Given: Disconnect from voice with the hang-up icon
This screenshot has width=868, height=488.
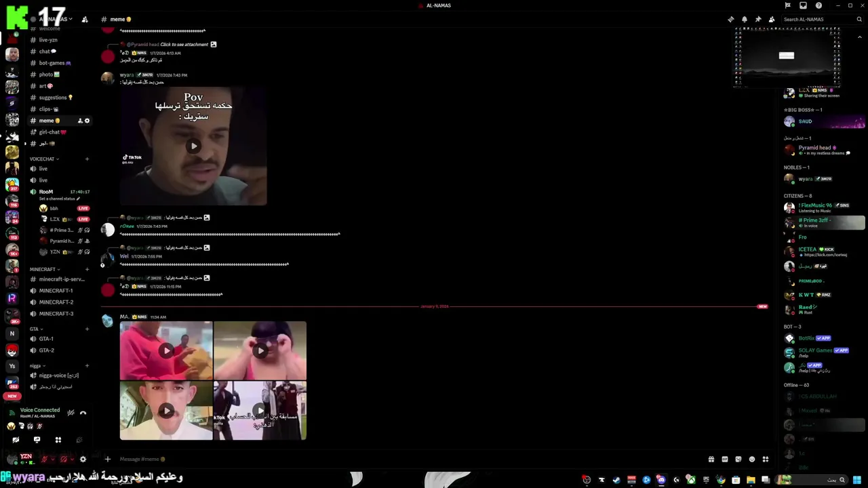Looking at the screenshot, I should pos(83,413).
